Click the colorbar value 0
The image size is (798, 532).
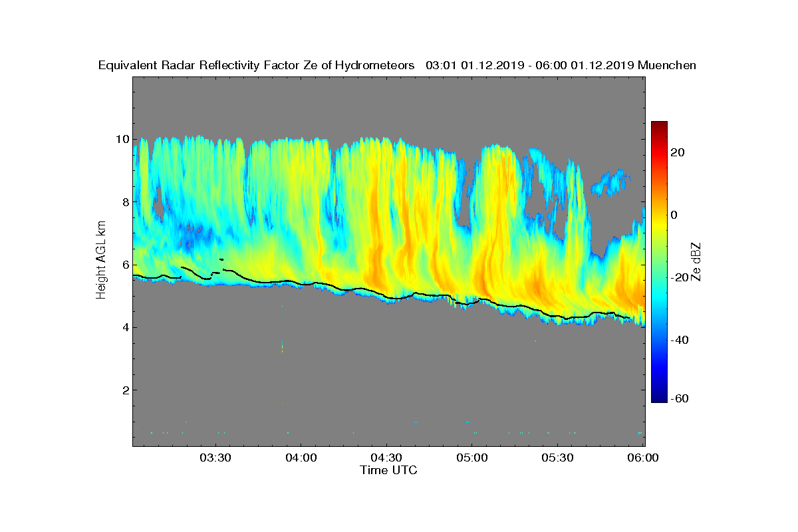pos(675,215)
